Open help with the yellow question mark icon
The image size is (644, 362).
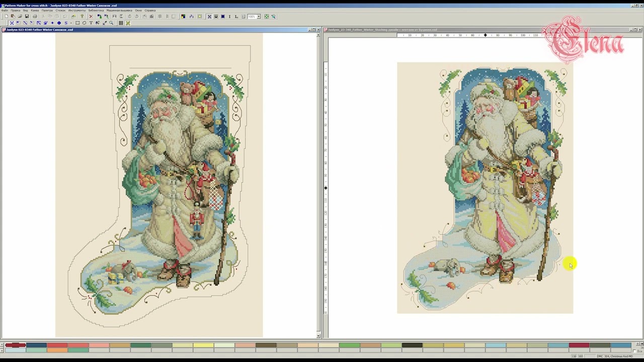point(82,17)
